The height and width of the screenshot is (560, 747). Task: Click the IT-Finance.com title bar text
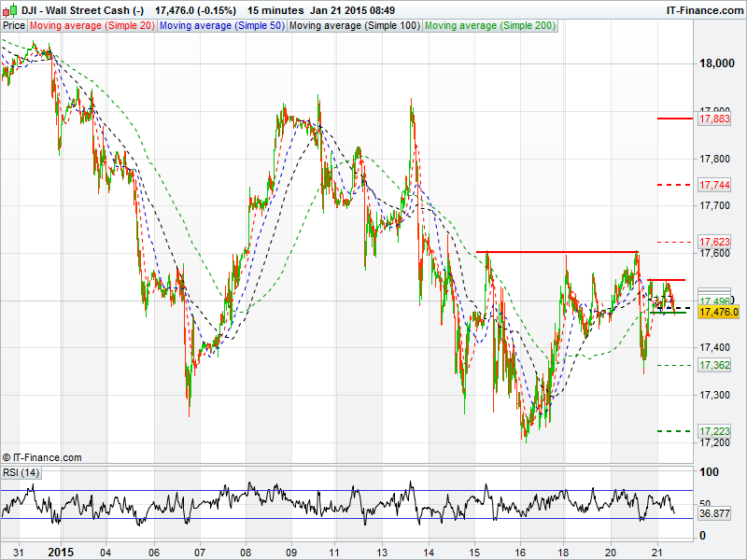pos(704,9)
